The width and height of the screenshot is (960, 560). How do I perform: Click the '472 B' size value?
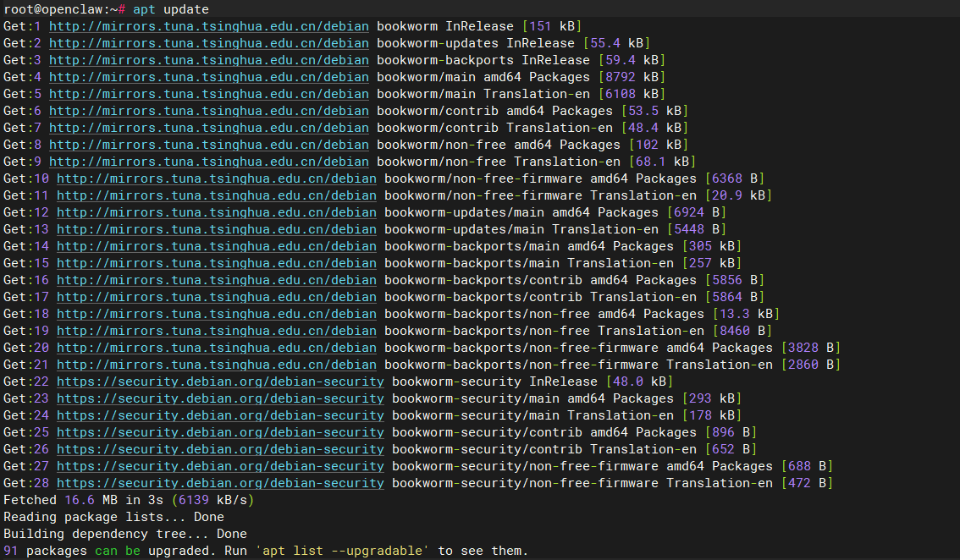pos(807,483)
